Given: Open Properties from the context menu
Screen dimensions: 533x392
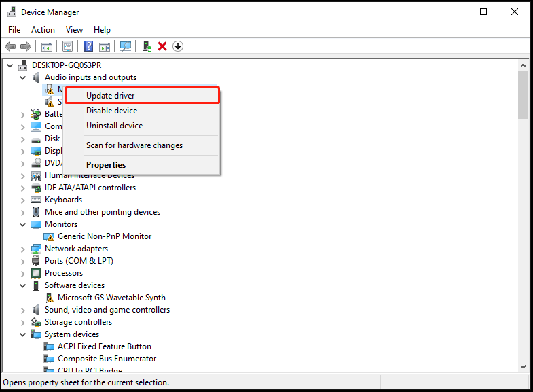Looking at the screenshot, I should (142, 165).
